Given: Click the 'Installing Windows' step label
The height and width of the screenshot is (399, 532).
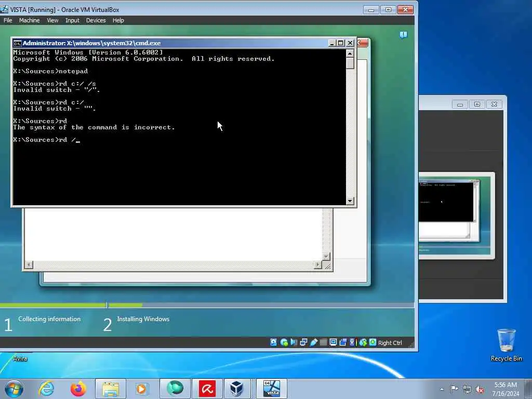Looking at the screenshot, I should 143,319.
